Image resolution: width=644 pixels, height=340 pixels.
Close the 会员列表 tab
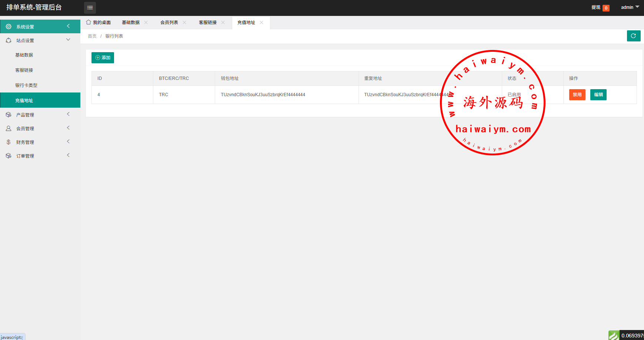pos(184,23)
